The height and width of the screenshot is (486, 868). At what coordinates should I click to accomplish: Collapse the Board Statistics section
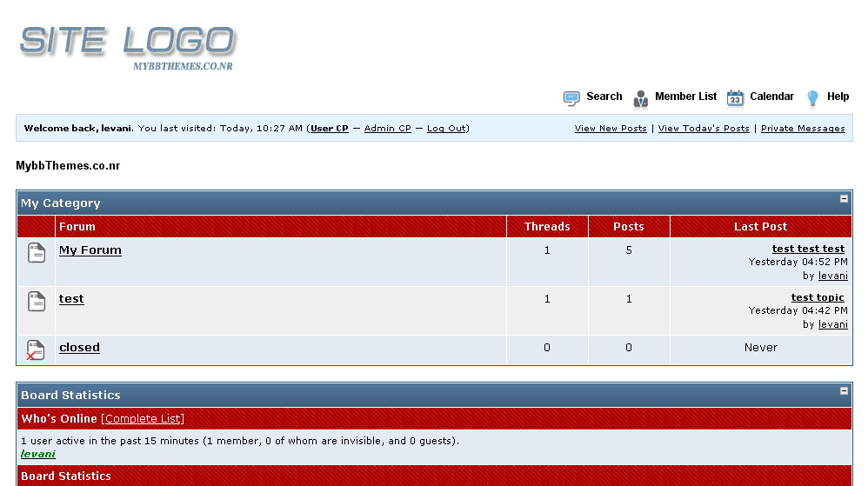point(844,390)
